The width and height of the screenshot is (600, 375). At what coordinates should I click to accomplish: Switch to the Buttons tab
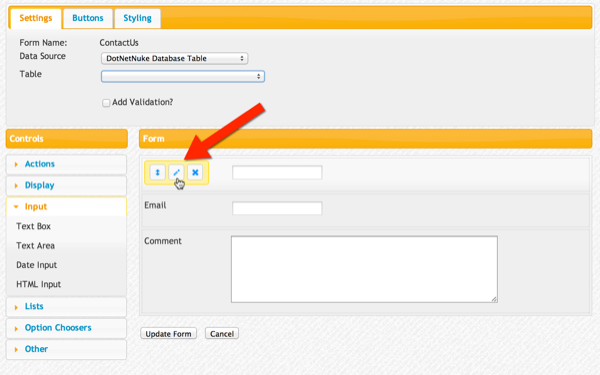coord(88,18)
